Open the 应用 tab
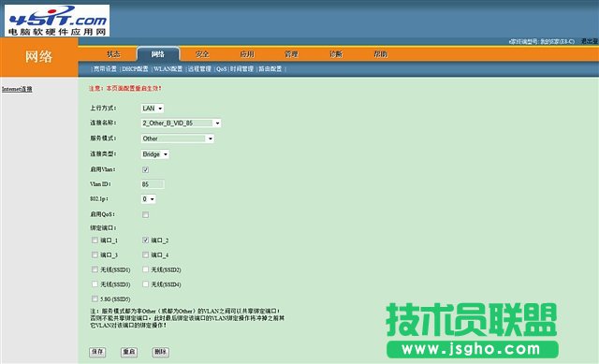This screenshot has width=599, height=364. tap(247, 54)
